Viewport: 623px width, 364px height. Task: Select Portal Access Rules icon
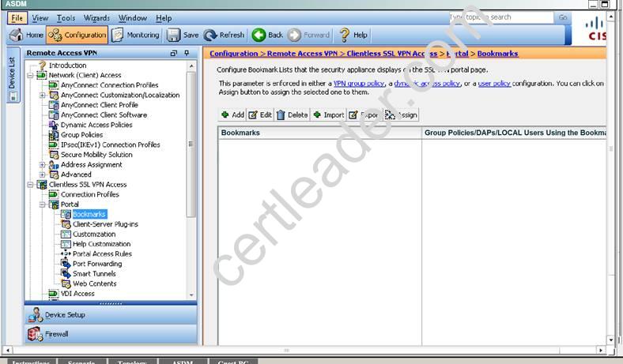[66, 253]
